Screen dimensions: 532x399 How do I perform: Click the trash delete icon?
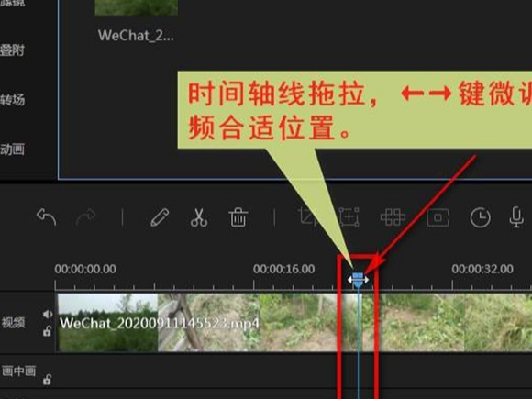(x=238, y=217)
